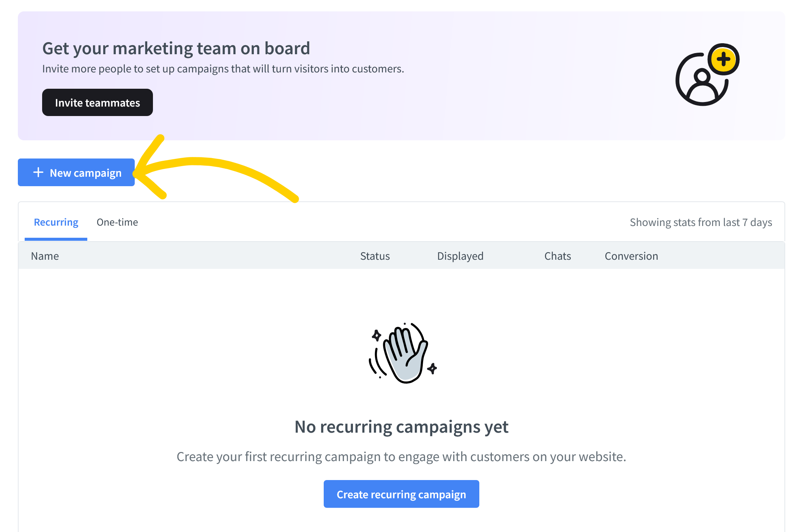
Task: Click the Displayed column header
Action: (x=460, y=256)
